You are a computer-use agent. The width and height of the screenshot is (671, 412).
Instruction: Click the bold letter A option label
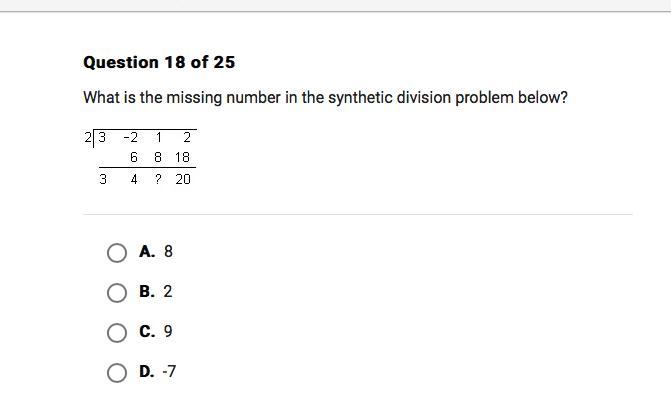click(x=147, y=251)
